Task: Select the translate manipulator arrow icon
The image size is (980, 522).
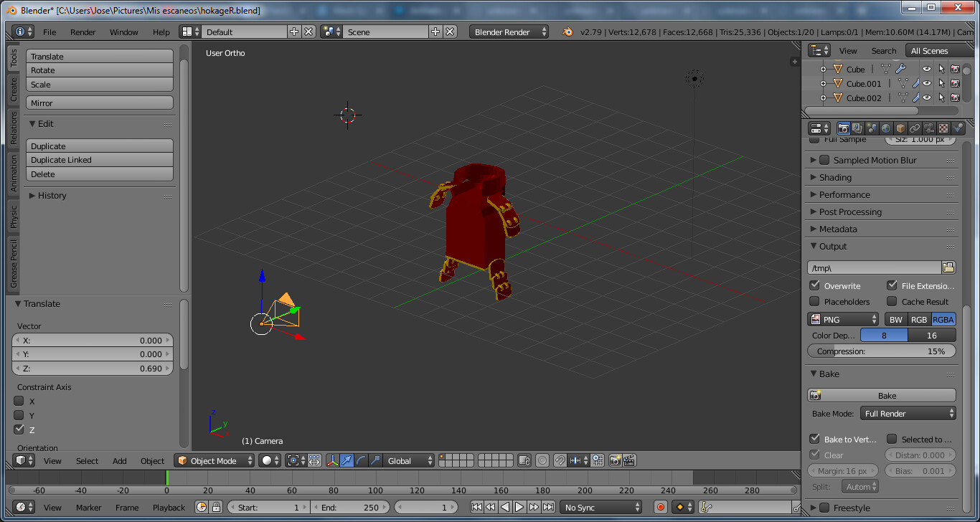Action: tap(347, 460)
